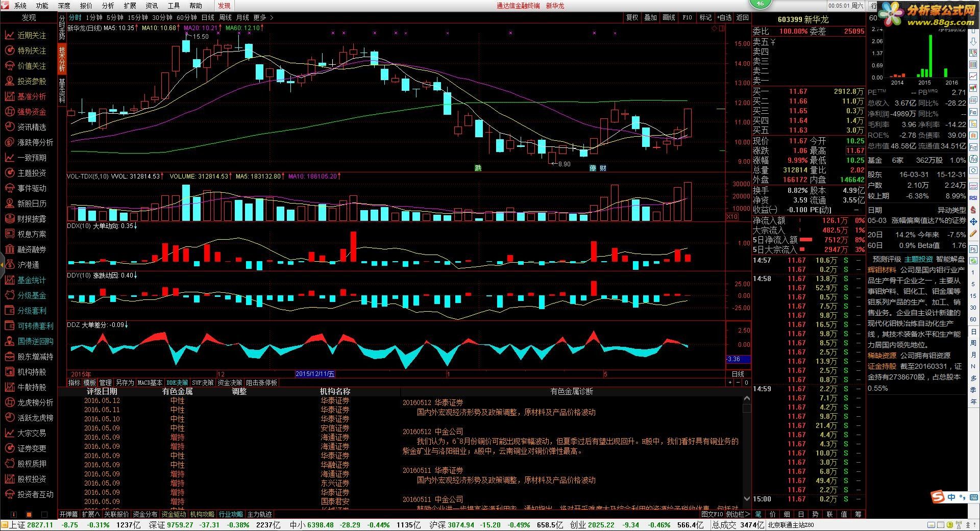The height and width of the screenshot is (531, 980).
Task: Expand the left sidebar collapse handle
Action: click(2, 265)
